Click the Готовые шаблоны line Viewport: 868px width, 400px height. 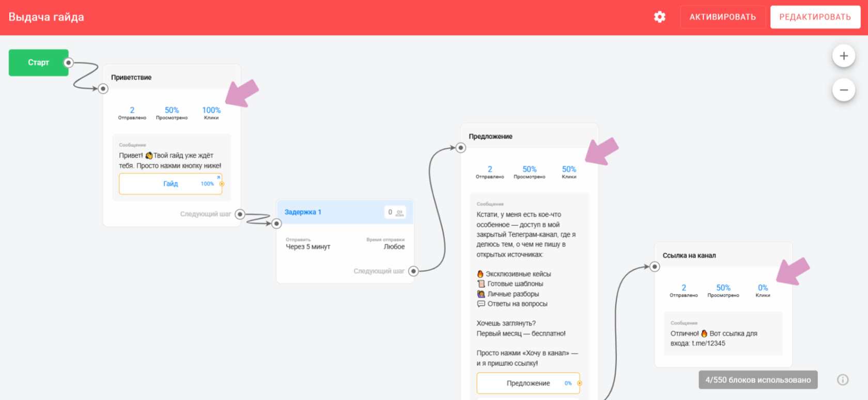510,284
